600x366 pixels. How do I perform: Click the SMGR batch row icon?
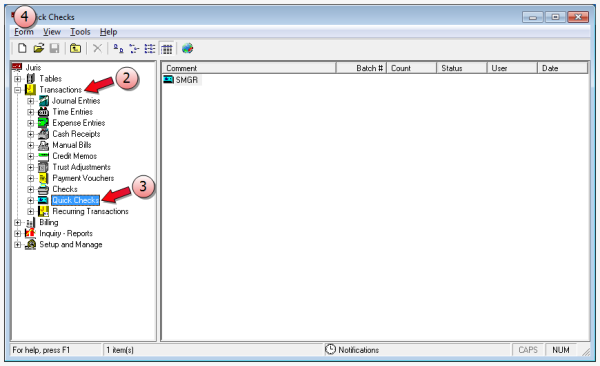click(168, 79)
